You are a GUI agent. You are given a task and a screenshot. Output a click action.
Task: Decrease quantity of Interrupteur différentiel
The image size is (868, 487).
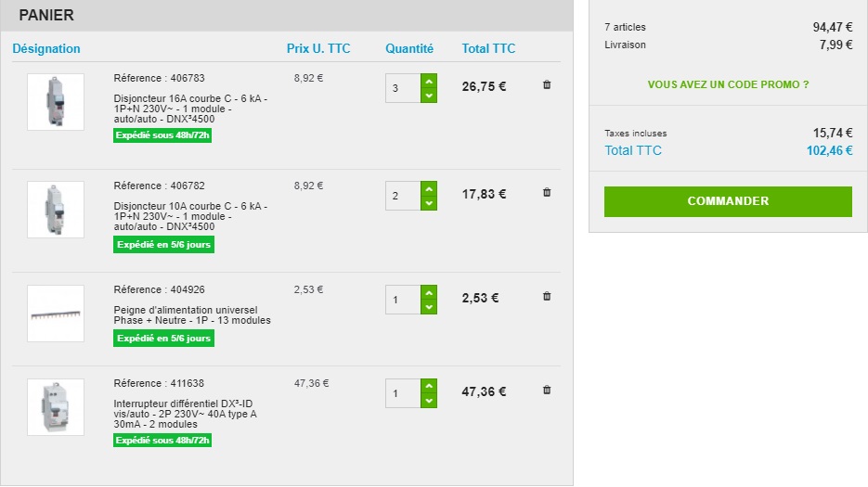[428, 400]
